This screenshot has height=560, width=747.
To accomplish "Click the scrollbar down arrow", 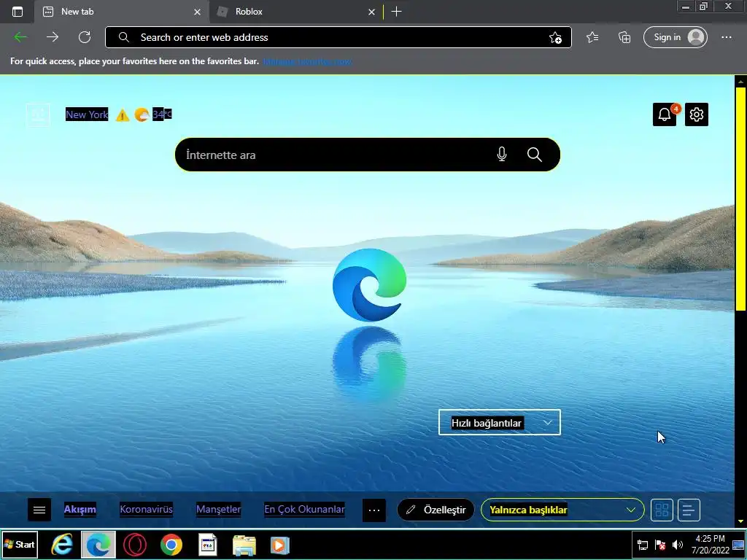I will click(740, 522).
